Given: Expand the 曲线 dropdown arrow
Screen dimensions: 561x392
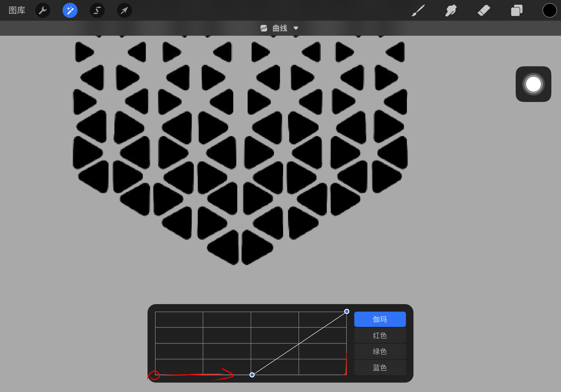Looking at the screenshot, I should (296, 28).
